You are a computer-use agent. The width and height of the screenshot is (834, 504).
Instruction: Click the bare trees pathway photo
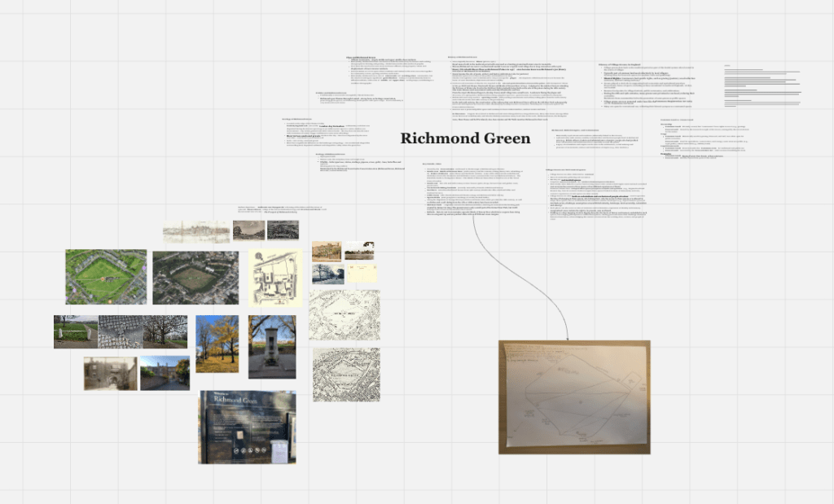165,331
